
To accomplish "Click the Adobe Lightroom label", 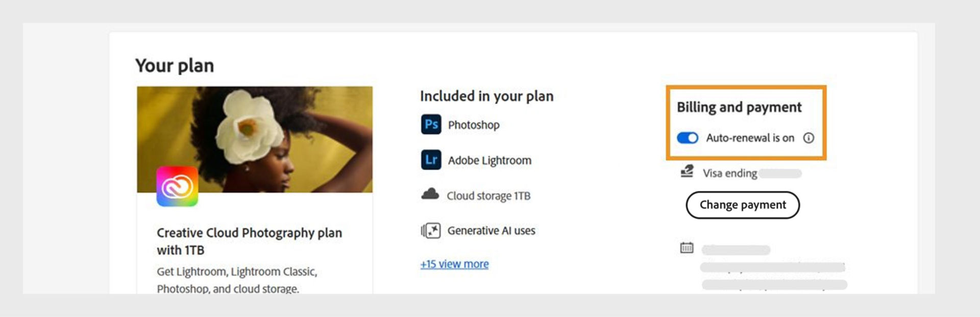I will click(489, 161).
